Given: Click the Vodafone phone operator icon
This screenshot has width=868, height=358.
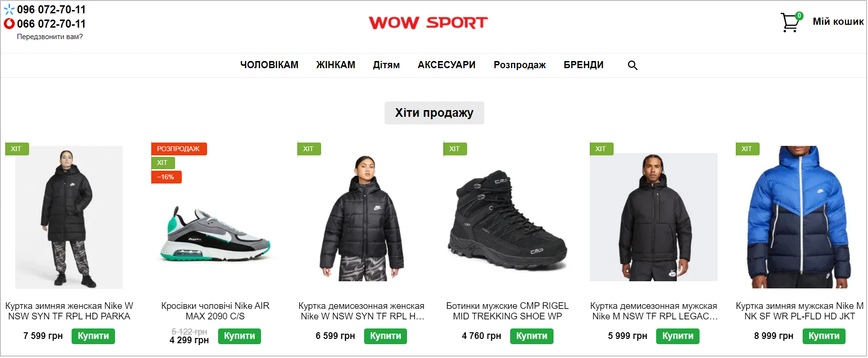Looking at the screenshot, I should coord(9,24).
